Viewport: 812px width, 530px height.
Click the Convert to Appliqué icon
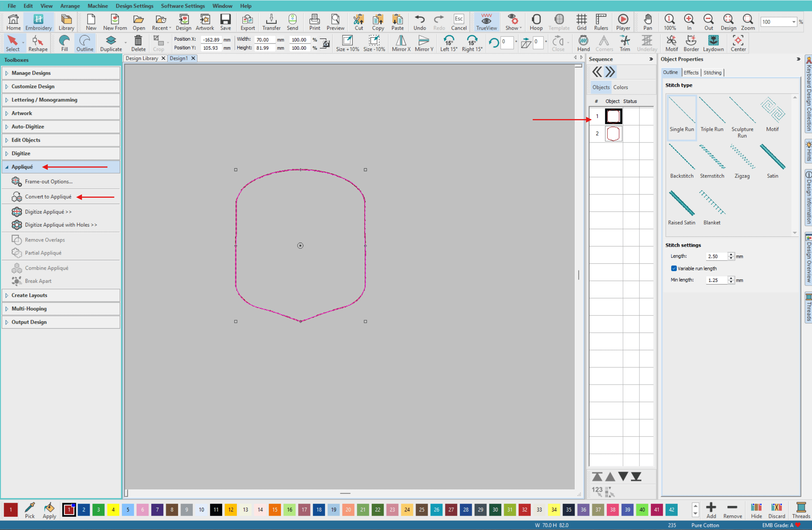click(x=16, y=197)
